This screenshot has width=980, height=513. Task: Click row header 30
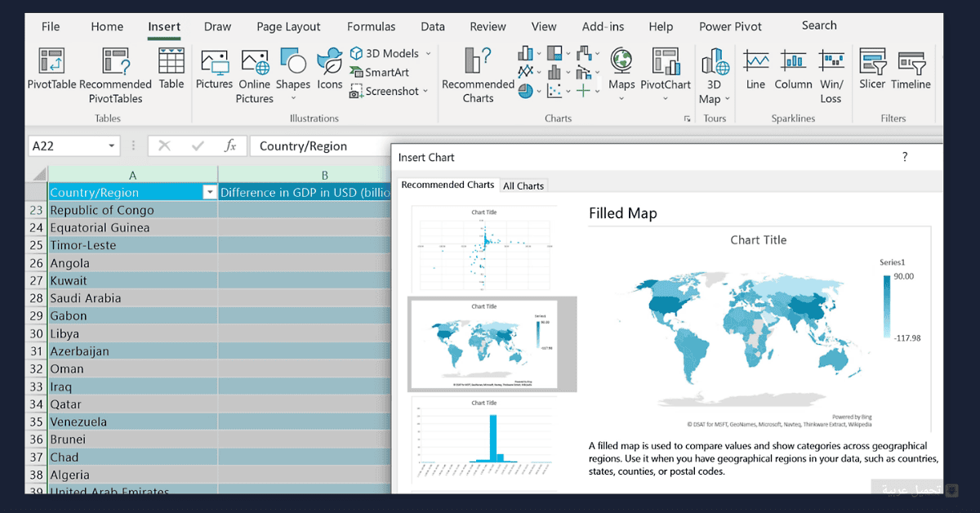37,333
